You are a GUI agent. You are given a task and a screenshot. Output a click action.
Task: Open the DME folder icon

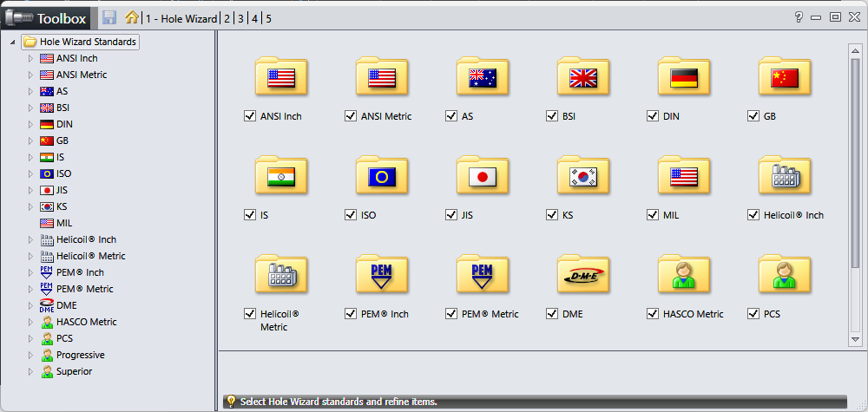coord(583,274)
